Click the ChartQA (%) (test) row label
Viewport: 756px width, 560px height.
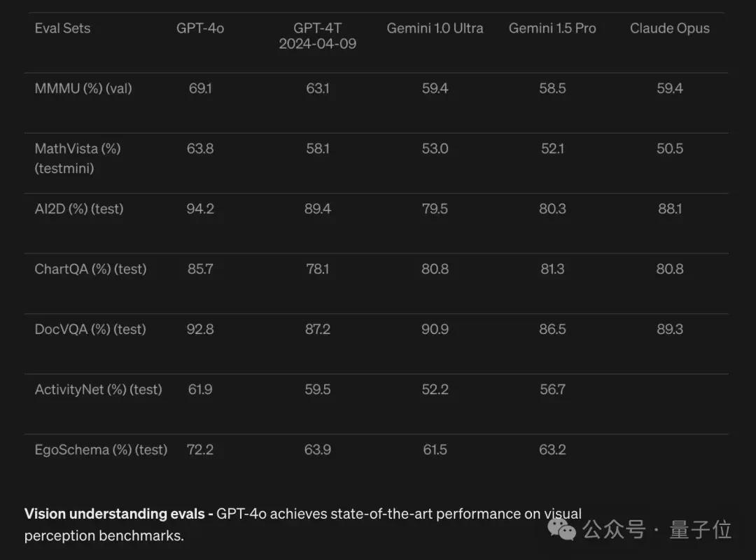click(x=90, y=269)
